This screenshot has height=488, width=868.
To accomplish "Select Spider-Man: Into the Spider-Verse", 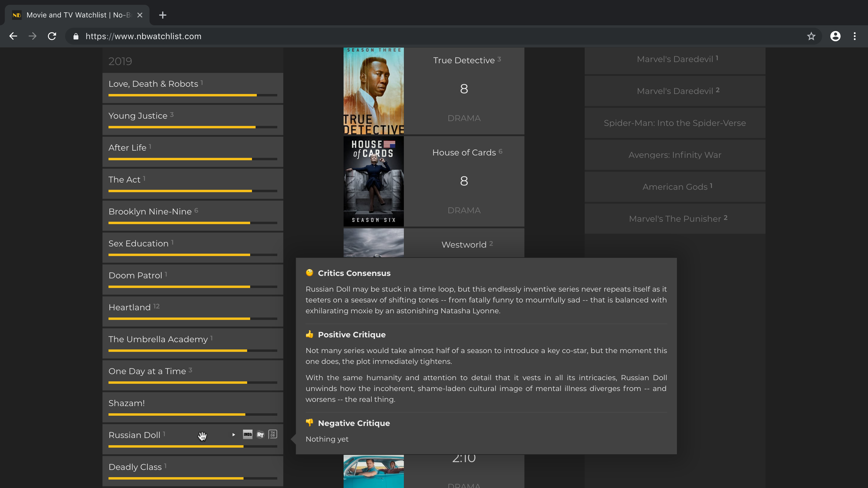I will click(x=674, y=123).
